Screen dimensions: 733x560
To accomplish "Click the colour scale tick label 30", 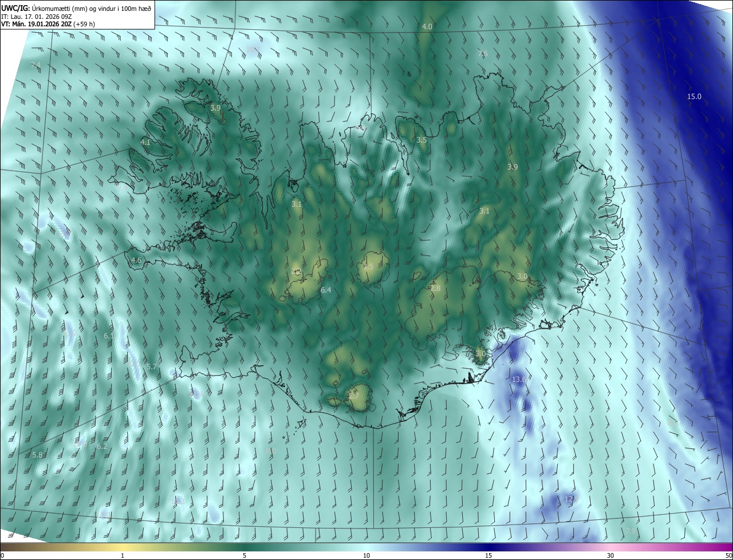I will (x=610, y=555).
